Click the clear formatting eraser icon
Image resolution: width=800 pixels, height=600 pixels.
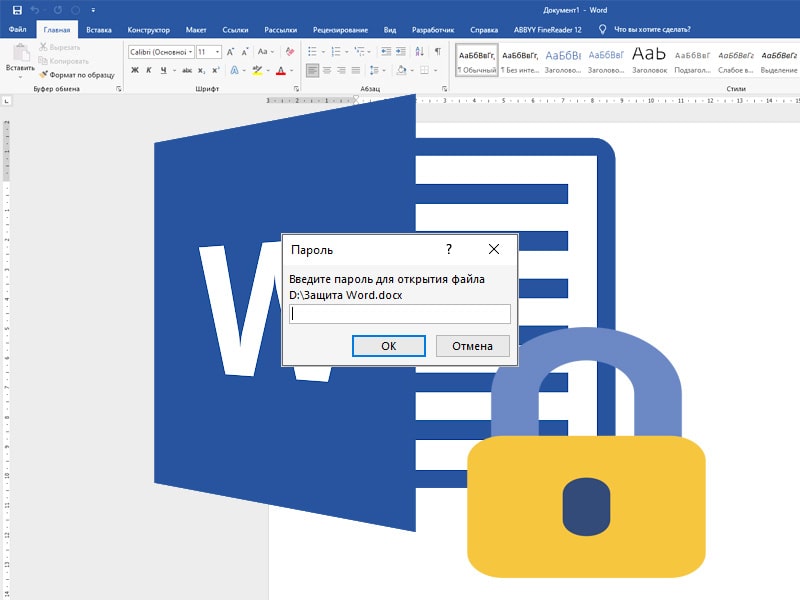(x=290, y=52)
